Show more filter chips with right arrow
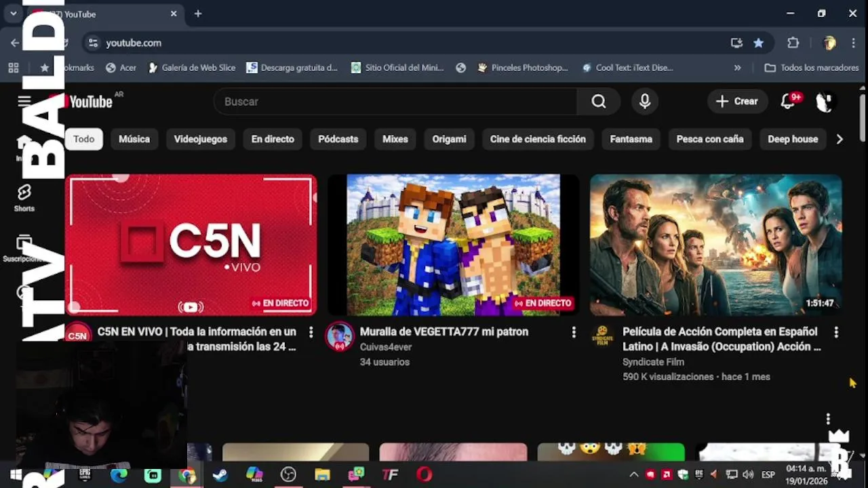The width and height of the screenshot is (868, 488). [840, 139]
